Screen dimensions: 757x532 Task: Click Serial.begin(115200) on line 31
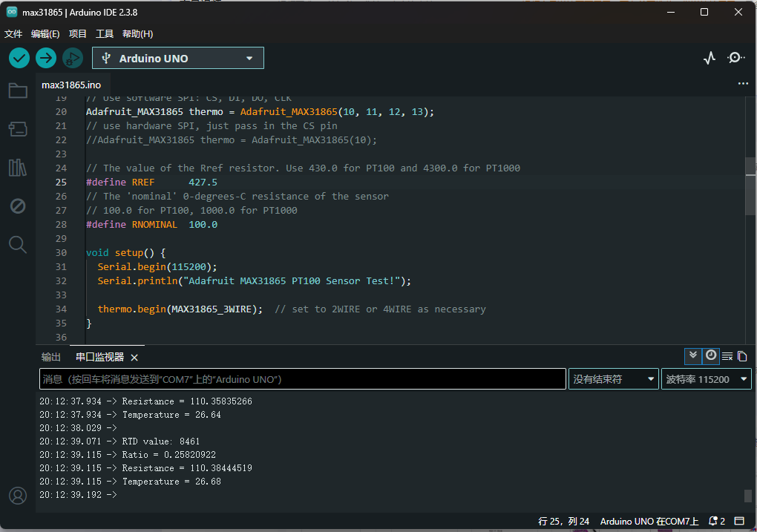click(157, 267)
